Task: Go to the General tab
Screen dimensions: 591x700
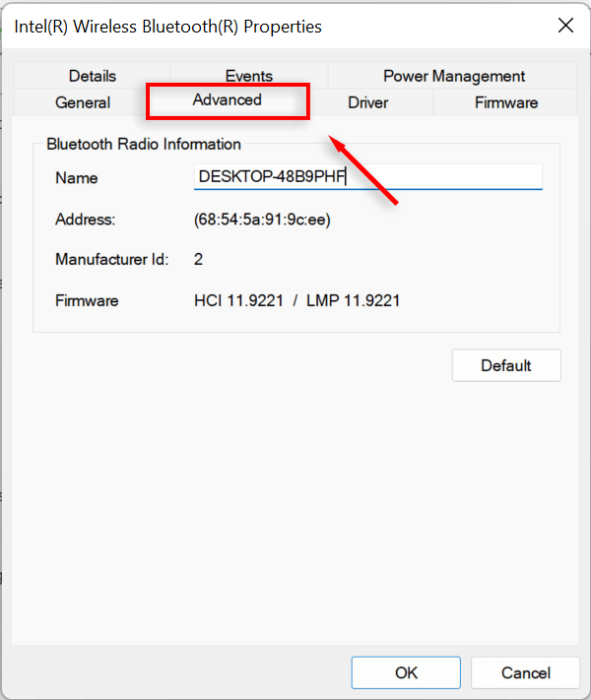Action: (x=83, y=102)
